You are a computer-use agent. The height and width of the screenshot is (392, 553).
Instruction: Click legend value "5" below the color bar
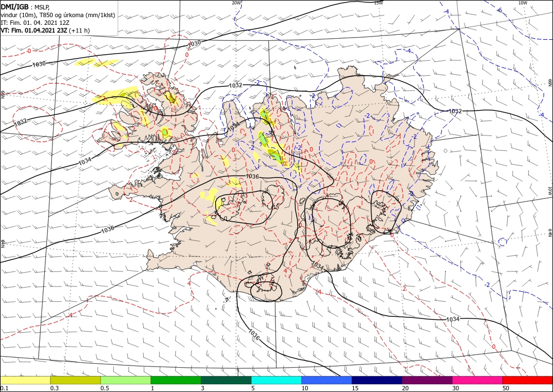(x=253, y=388)
